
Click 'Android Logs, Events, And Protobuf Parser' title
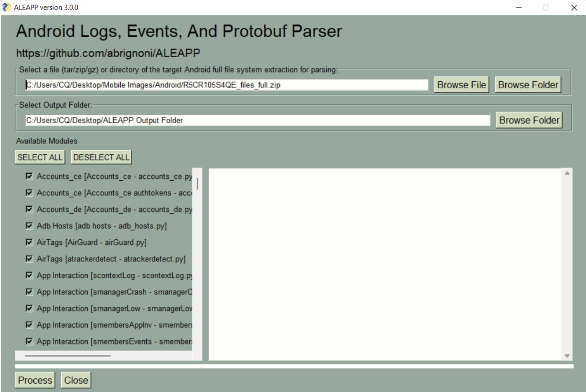tap(179, 31)
